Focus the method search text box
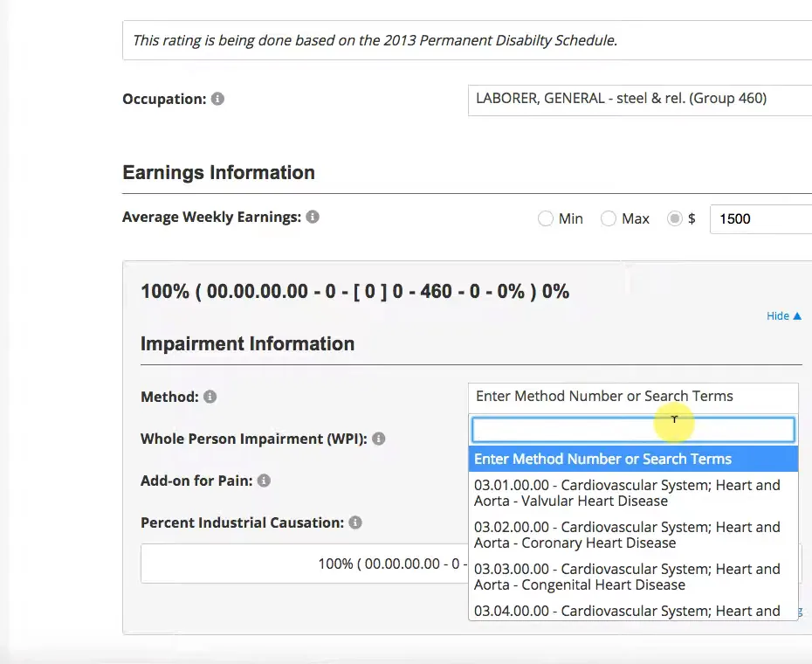 [633, 430]
